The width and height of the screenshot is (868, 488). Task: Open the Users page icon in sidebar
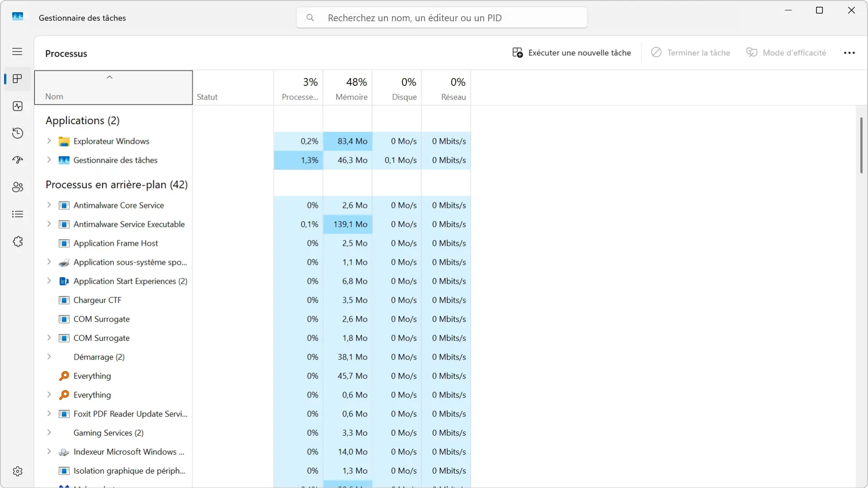coord(18,187)
